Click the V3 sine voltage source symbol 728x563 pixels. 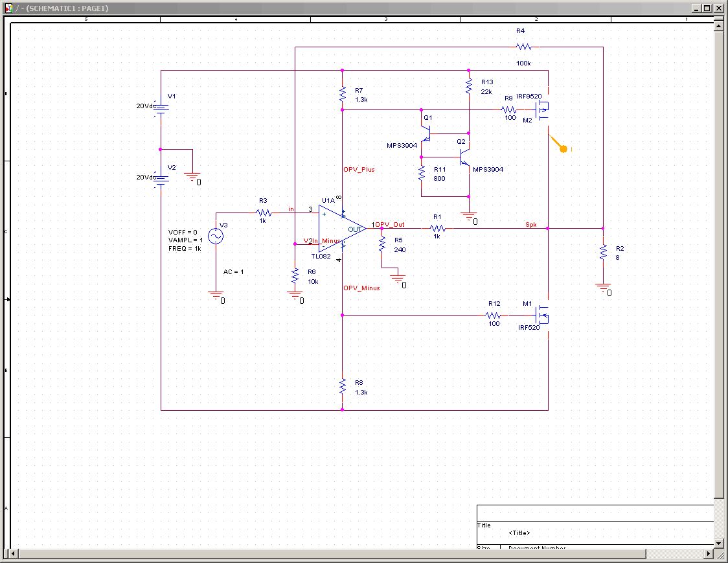coord(215,237)
